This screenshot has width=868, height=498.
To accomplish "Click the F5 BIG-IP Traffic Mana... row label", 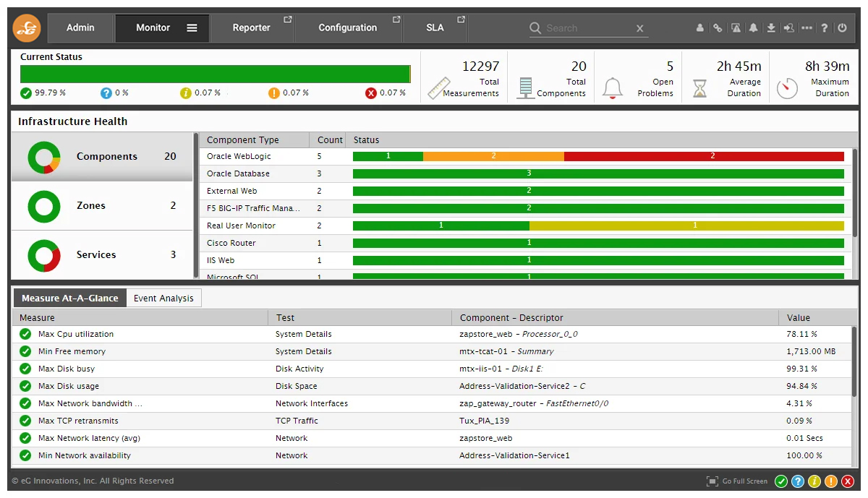I will pos(253,208).
